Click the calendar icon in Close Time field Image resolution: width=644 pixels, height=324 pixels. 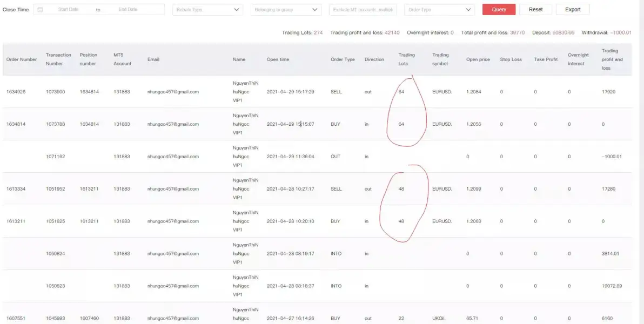click(41, 10)
